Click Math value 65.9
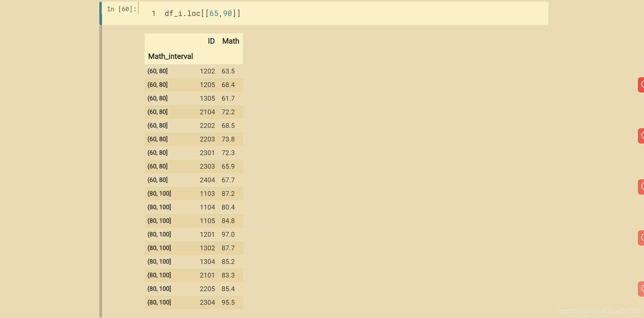The width and height of the screenshot is (644, 318). coord(228,166)
